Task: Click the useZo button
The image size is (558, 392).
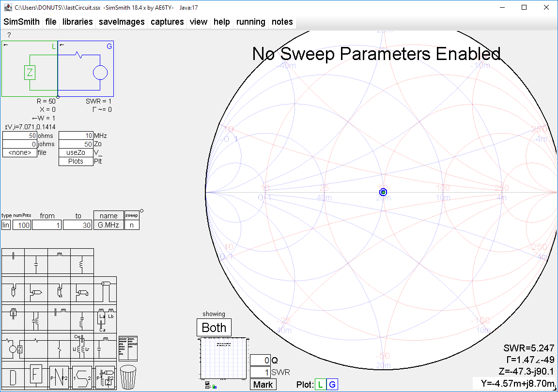Action: coord(76,152)
